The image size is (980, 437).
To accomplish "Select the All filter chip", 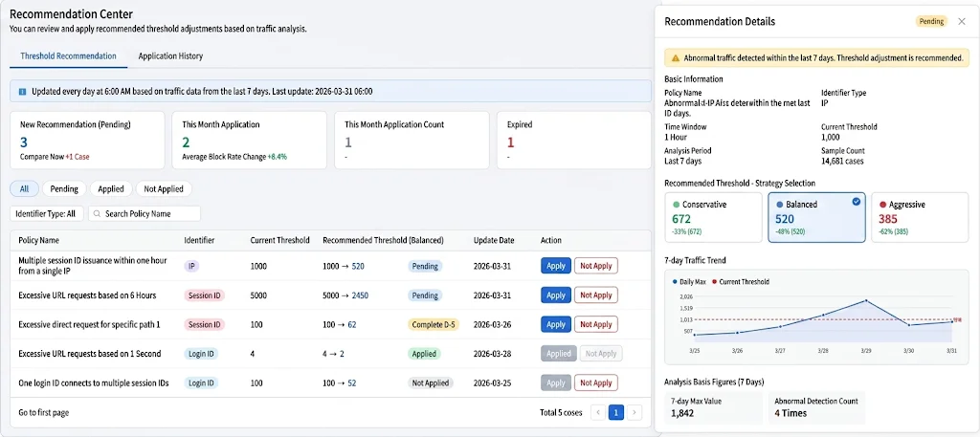I will click(24, 188).
